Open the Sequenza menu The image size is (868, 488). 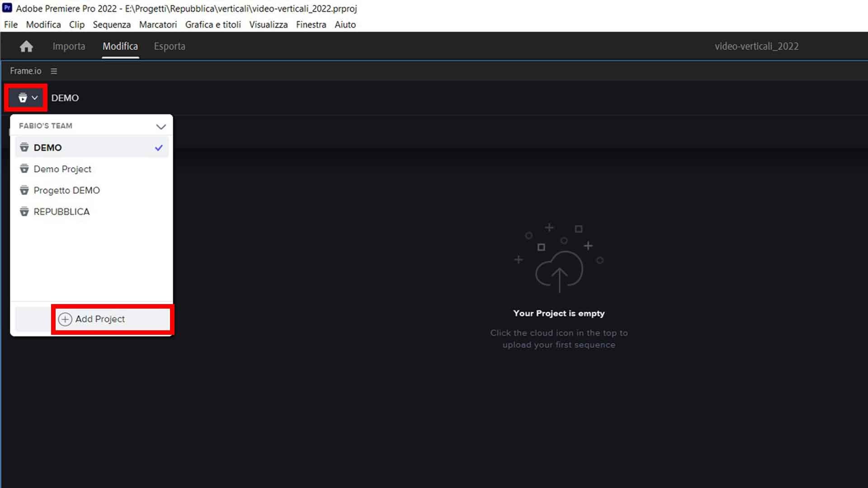click(112, 24)
